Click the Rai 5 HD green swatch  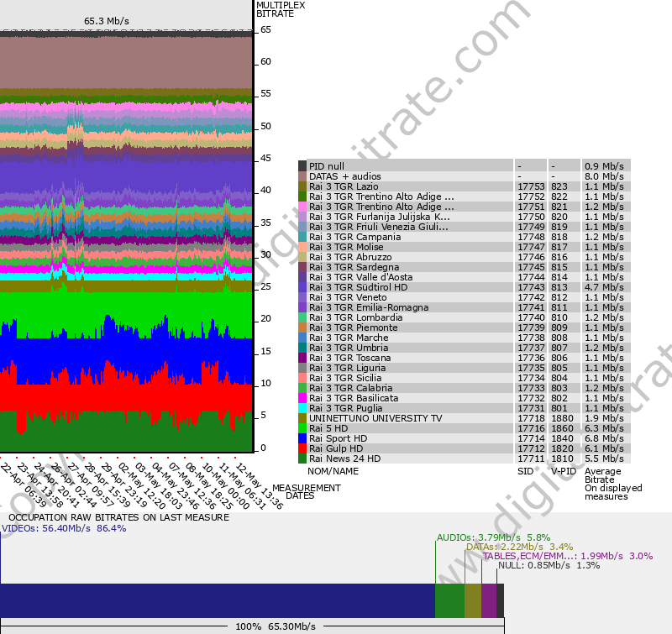point(302,428)
